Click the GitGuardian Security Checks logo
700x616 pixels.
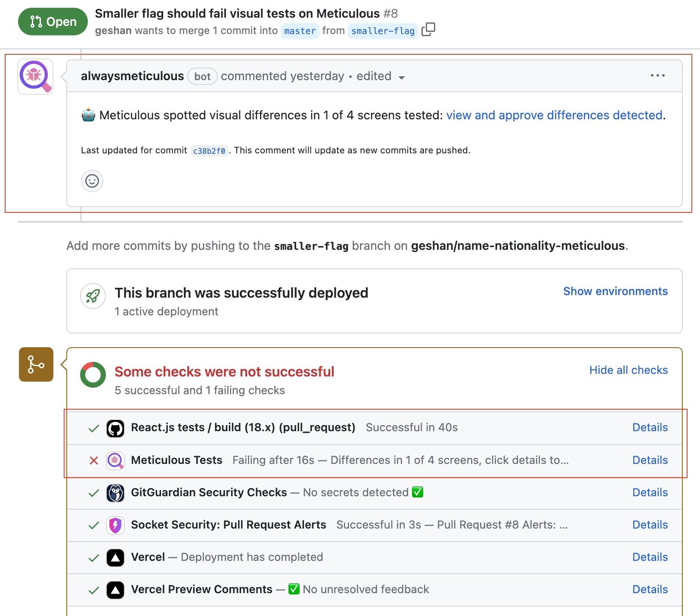[115, 493]
